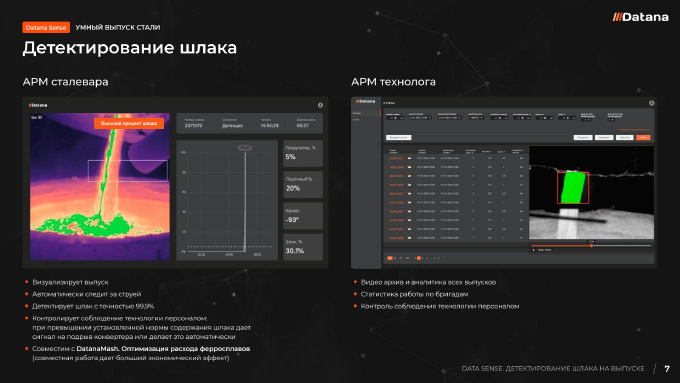Viewport: 680px width, 383px height.
Task: Click the title 'Детектирование шлака'
Action: pyautogui.click(x=130, y=48)
